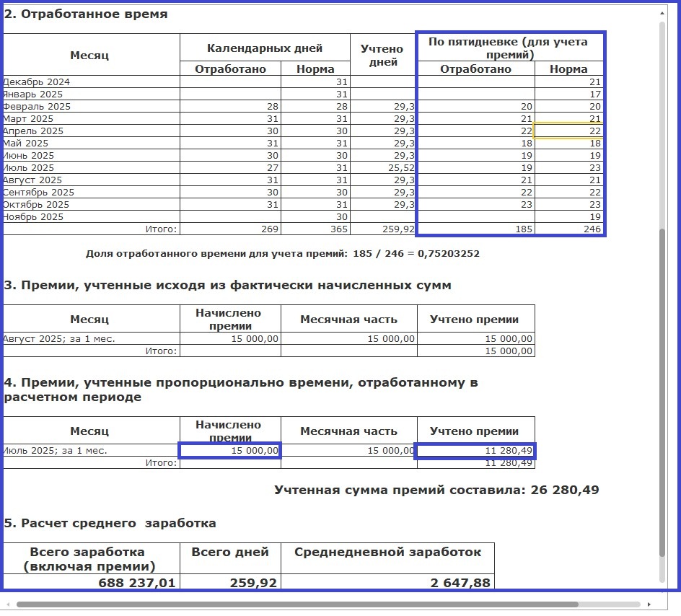The image size is (681, 616).
Task: Click the vertical scrollbar up arrow
Action: point(662,12)
